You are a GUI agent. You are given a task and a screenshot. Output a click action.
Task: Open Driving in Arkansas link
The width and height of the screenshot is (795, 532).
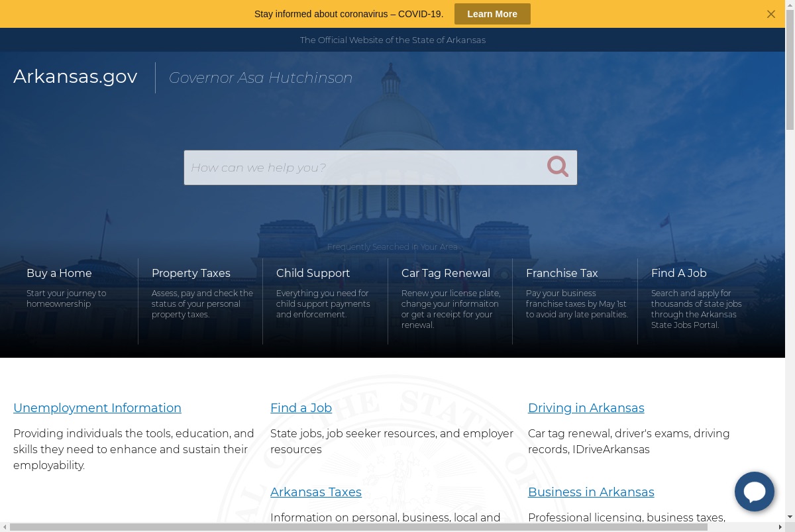586,408
